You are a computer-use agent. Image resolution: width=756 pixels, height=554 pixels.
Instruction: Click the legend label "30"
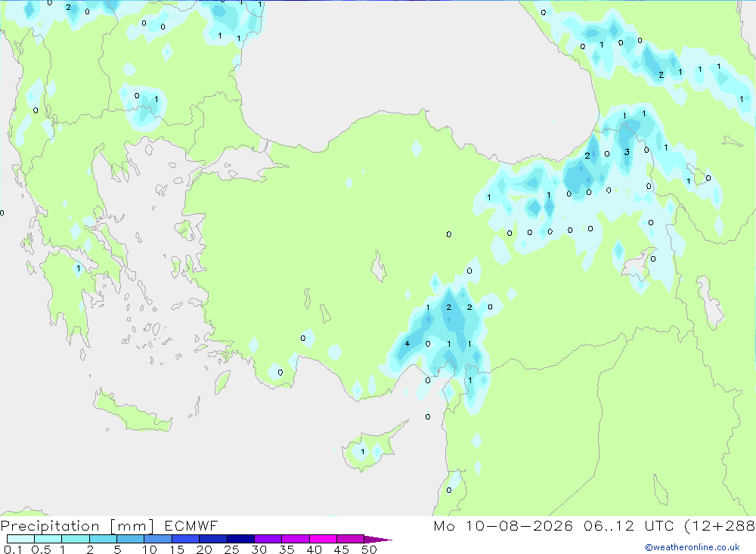[259, 549]
